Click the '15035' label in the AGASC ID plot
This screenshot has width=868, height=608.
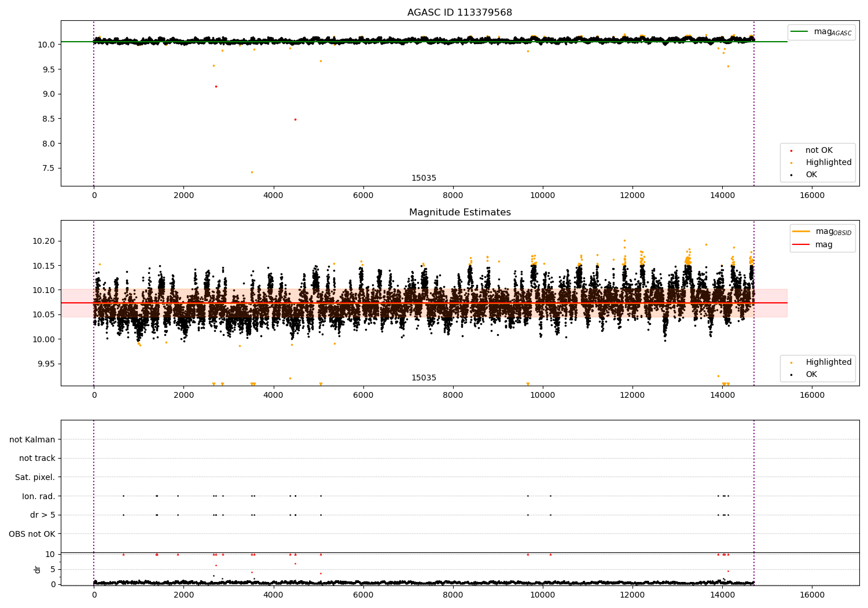click(424, 178)
